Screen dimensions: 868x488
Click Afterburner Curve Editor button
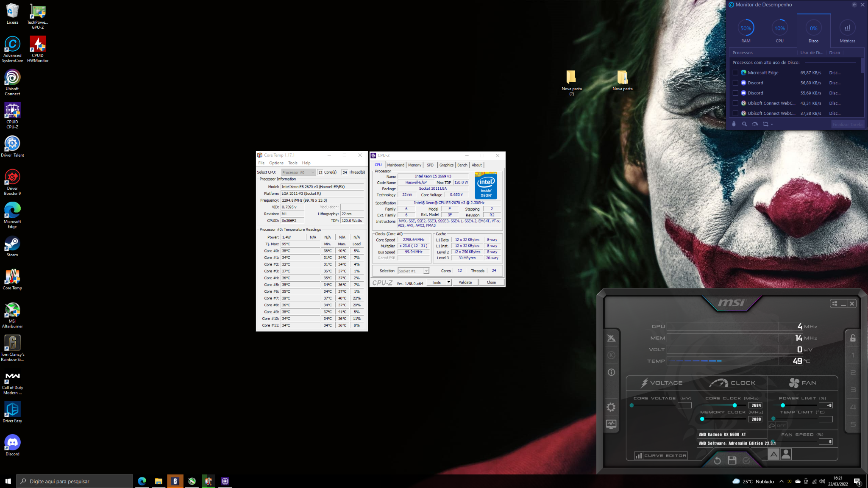661,456
